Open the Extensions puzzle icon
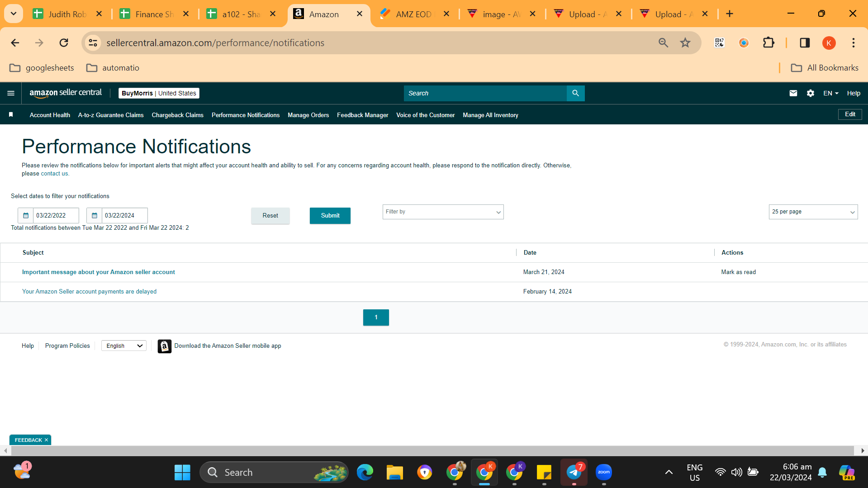Viewport: 868px width, 488px height. 768,43
